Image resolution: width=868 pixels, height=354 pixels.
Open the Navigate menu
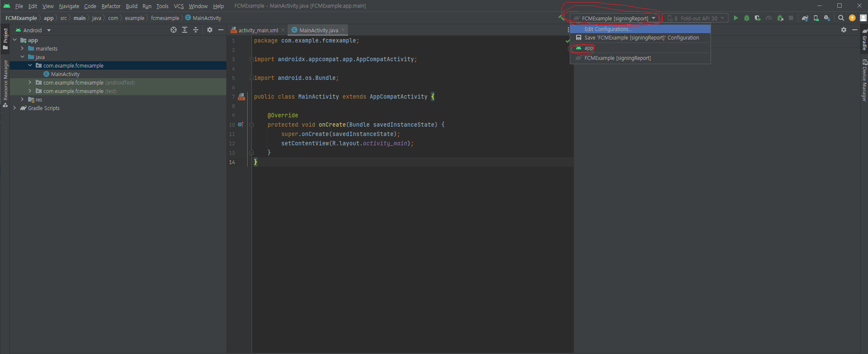point(69,6)
